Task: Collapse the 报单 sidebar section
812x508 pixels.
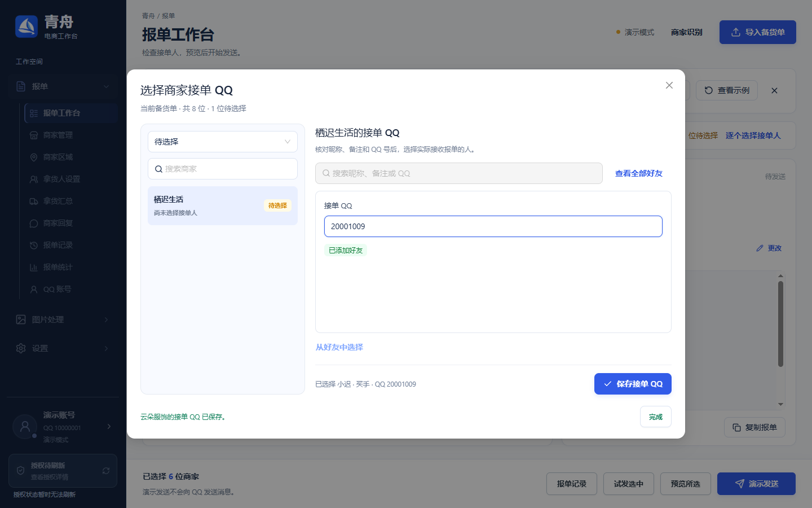Action: 63,86
